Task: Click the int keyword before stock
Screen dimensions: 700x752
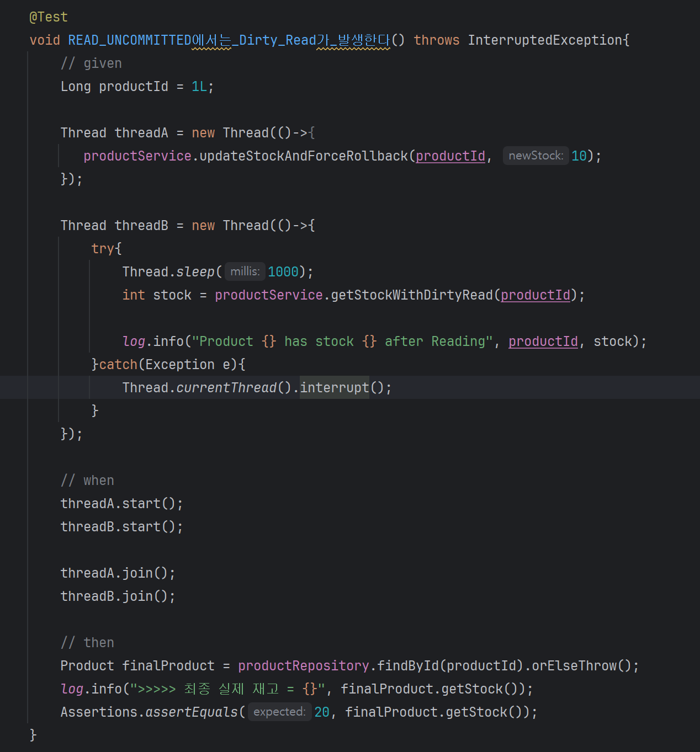Action: pos(134,295)
